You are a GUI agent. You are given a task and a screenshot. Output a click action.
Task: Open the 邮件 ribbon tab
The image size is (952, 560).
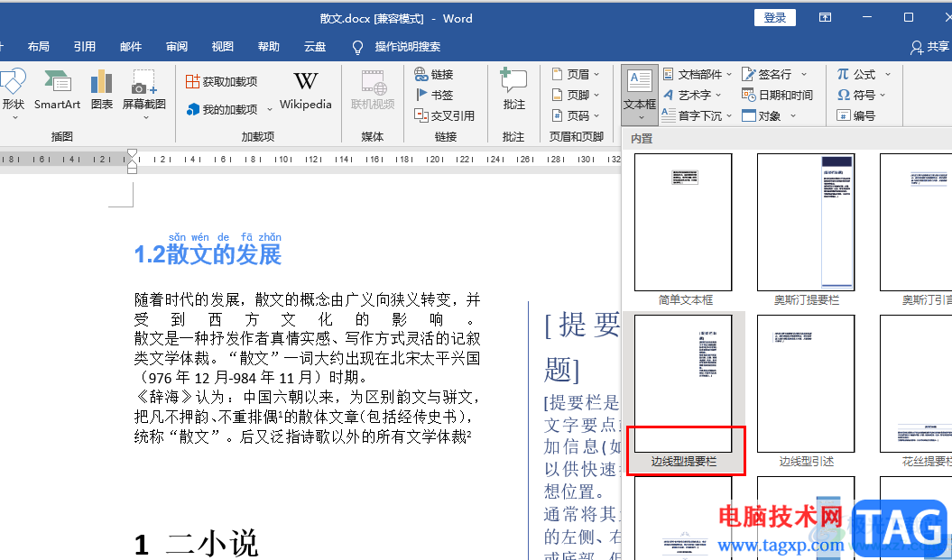131,47
